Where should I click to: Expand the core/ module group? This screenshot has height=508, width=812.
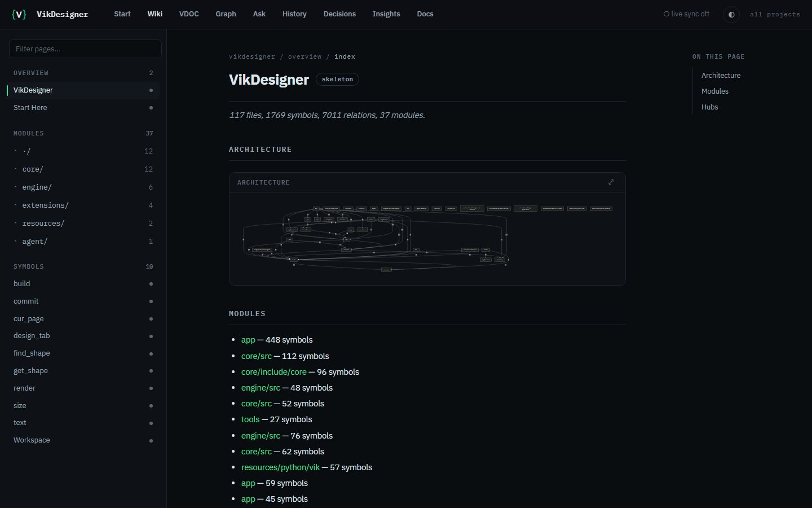(x=83, y=169)
